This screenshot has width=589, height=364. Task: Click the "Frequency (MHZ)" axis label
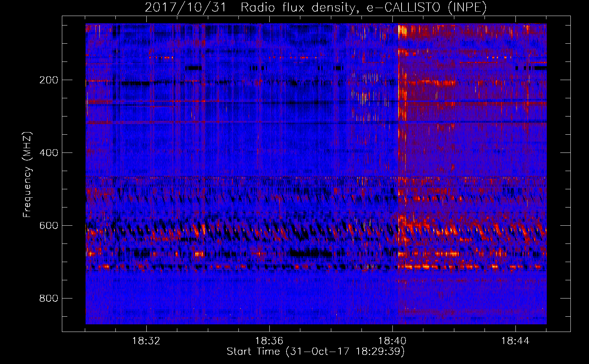[x=27, y=175]
